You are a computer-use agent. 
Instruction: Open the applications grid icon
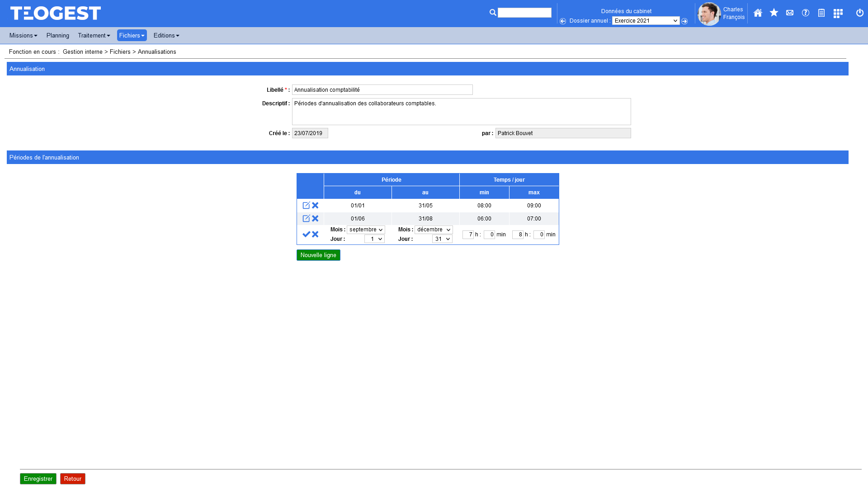pyautogui.click(x=838, y=13)
